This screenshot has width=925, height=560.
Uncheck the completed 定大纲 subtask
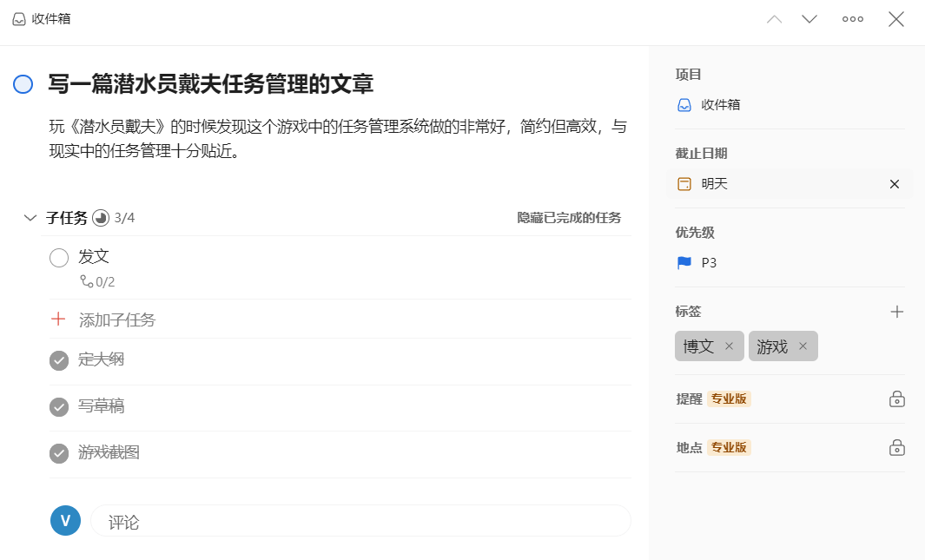[59, 361]
